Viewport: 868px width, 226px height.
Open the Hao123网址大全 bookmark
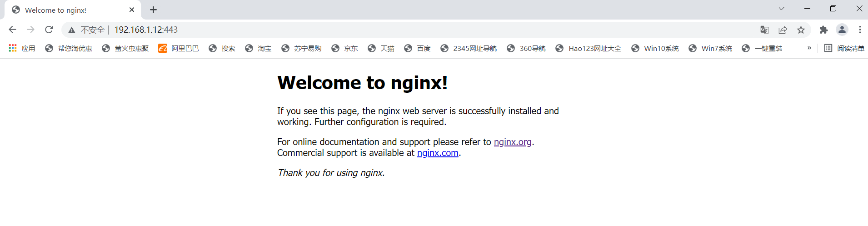[x=589, y=48]
